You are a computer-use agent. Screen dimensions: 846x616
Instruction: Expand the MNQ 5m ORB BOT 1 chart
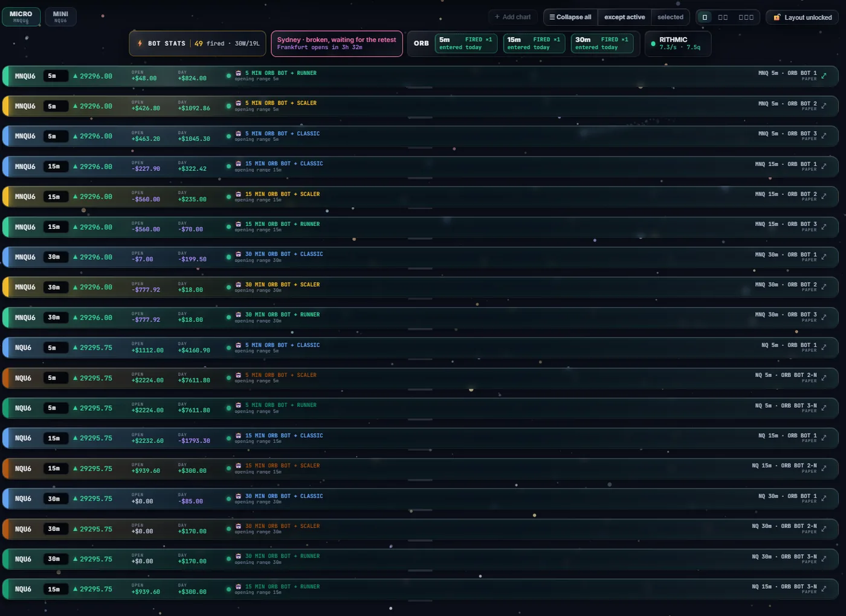[824, 75]
